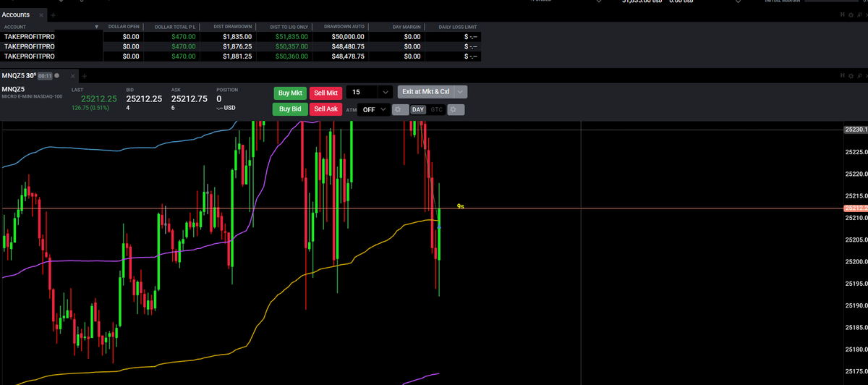Sort by ACCOUNT column header
868x385 pixels.
pyautogui.click(x=15, y=27)
